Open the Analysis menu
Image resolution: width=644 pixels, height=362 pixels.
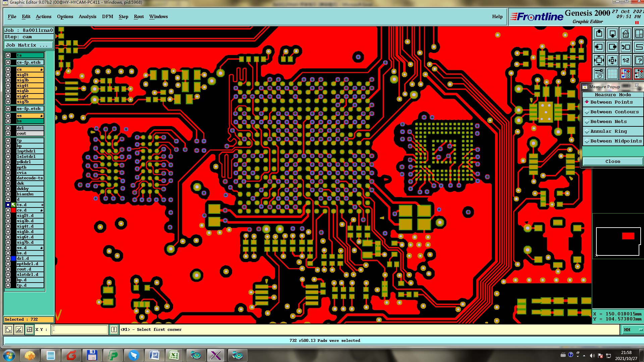point(87,17)
